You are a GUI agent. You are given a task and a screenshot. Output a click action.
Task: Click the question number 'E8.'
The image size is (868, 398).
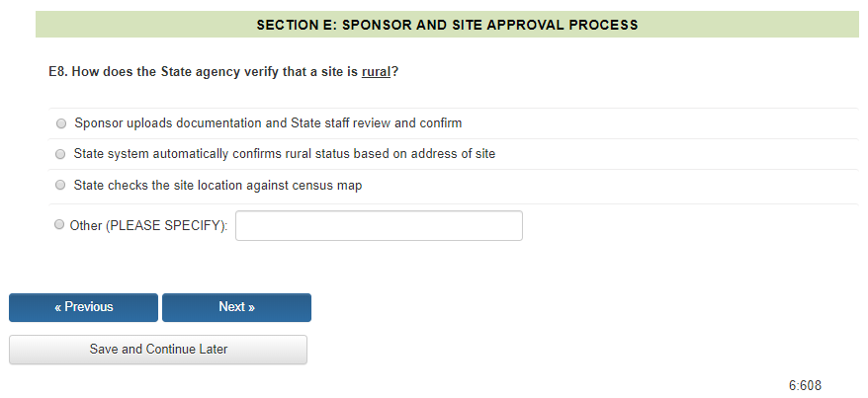click(58, 72)
